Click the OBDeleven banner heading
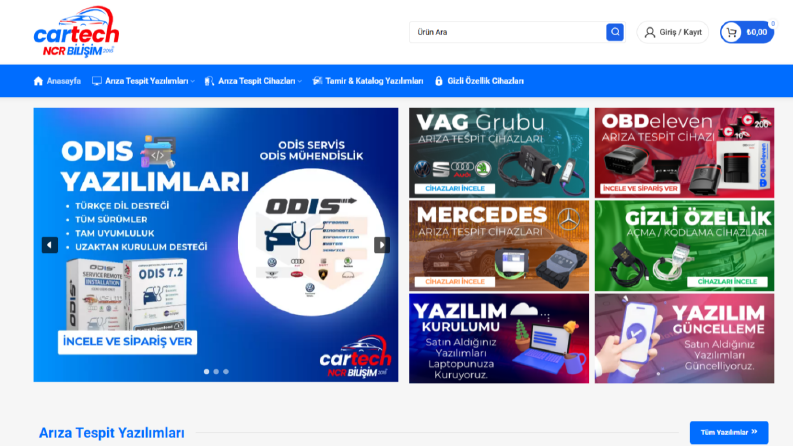Screen dimensions: 793x446 [x=656, y=121]
